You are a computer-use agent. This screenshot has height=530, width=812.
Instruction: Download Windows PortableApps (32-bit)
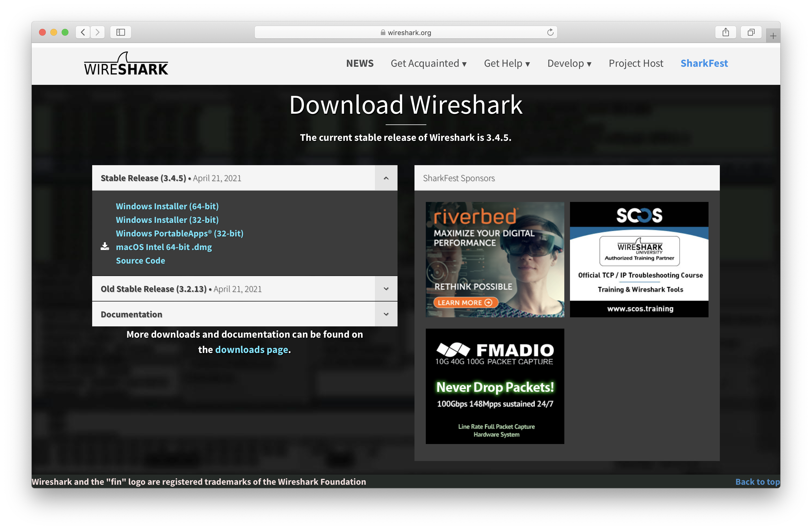click(180, 233)
